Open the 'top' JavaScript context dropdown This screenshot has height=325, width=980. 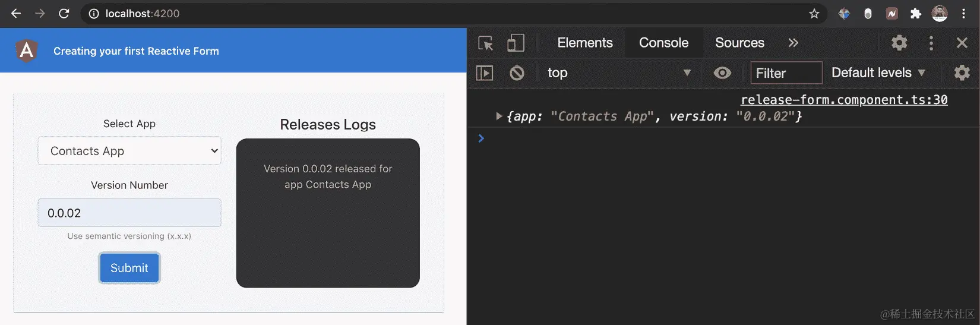[x=619, y=72]
